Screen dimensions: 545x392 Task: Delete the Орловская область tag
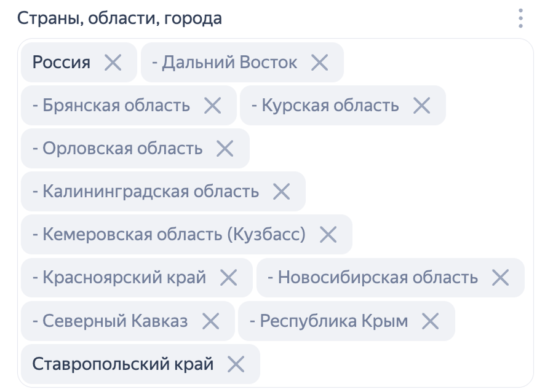[x=225, y=149]
